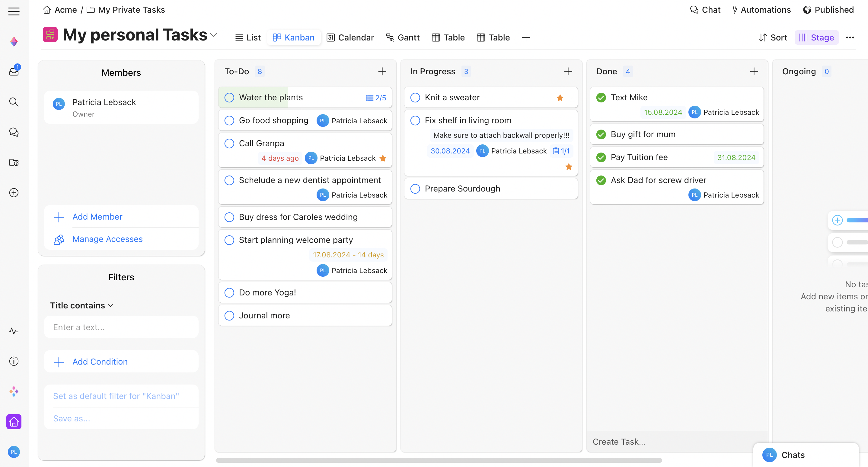
Task: Open the chat bubbles sidebar icon
Action: [14, 132]
